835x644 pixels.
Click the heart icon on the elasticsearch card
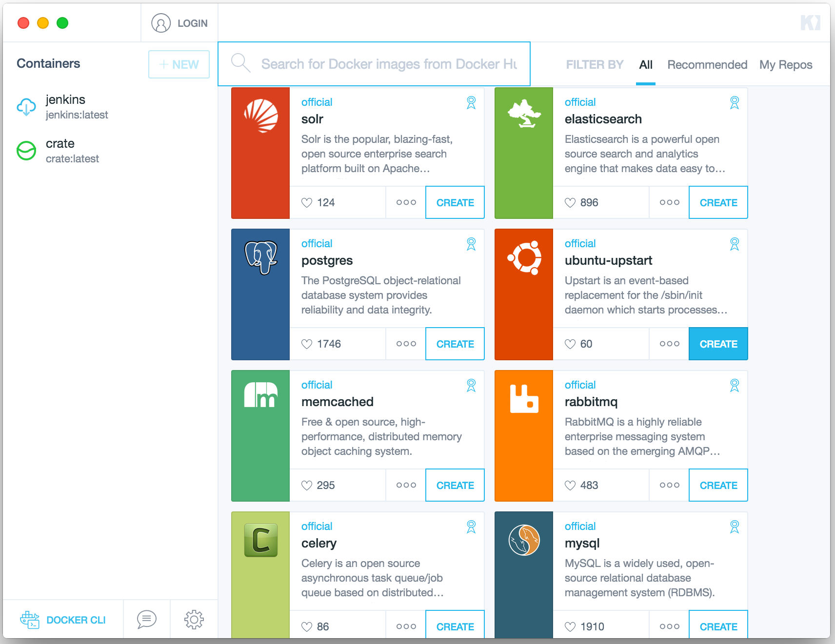[570, 203]
